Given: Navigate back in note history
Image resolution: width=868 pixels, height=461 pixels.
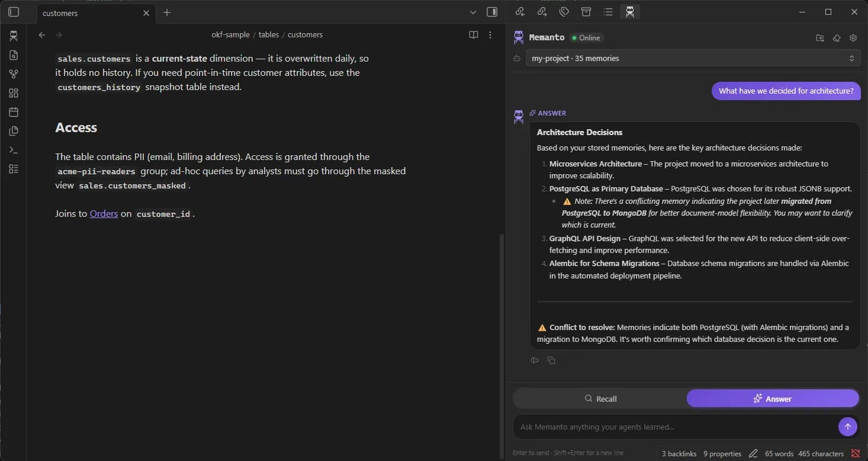Looking at the screenshot, I should (x=42, y=35).
